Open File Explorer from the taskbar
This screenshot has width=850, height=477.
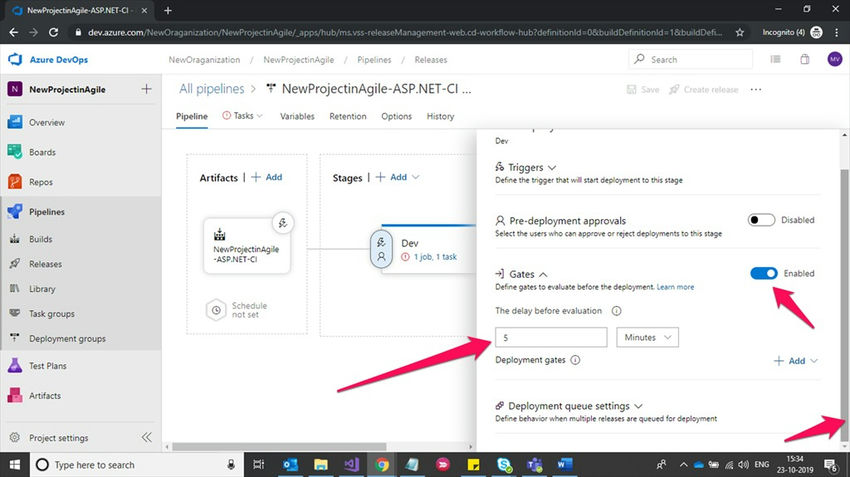(x=320, y=465)
